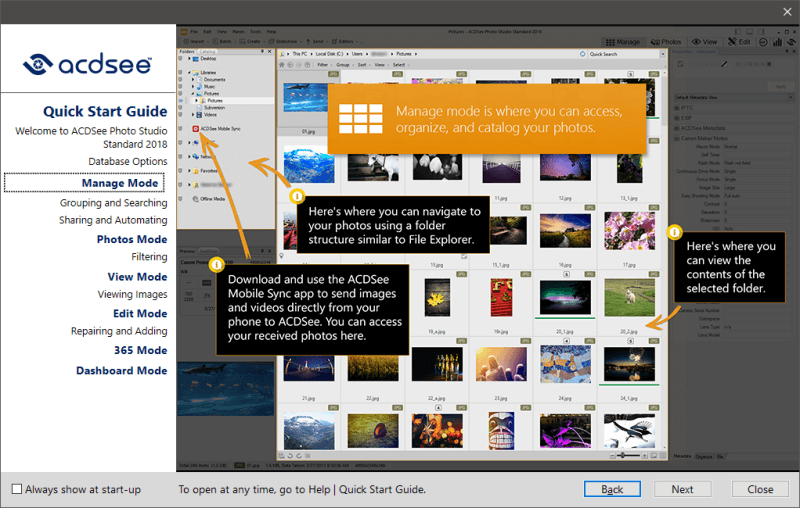Open Viewing Images topic
800x508 pixels.
tap(132, 294)
